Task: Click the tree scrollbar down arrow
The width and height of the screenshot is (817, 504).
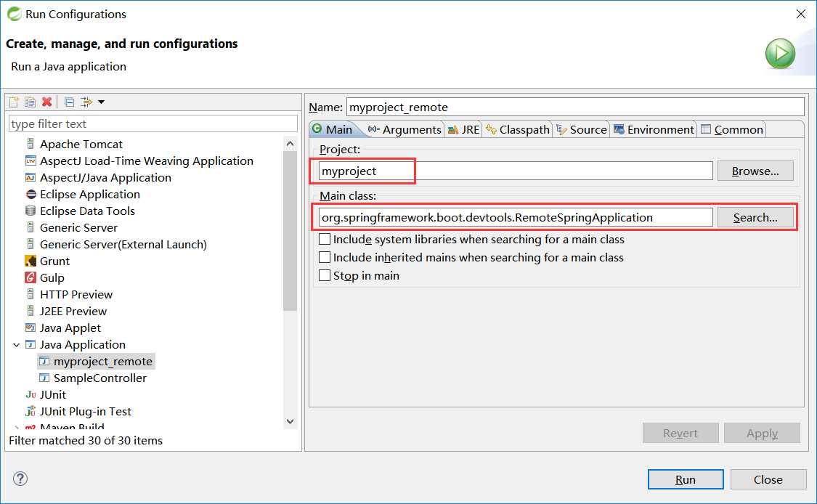Action: pyautogui.click(x=290, y=421)
